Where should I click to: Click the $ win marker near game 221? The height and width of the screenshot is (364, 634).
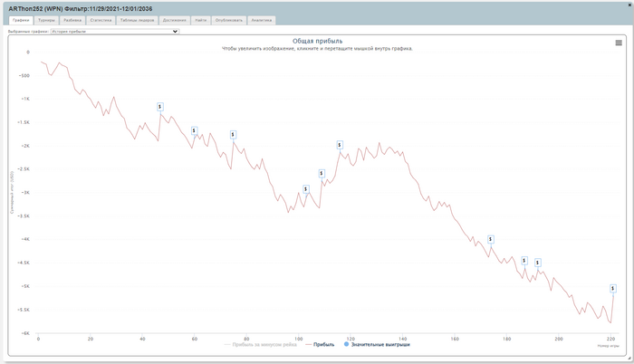pos(613,288)
